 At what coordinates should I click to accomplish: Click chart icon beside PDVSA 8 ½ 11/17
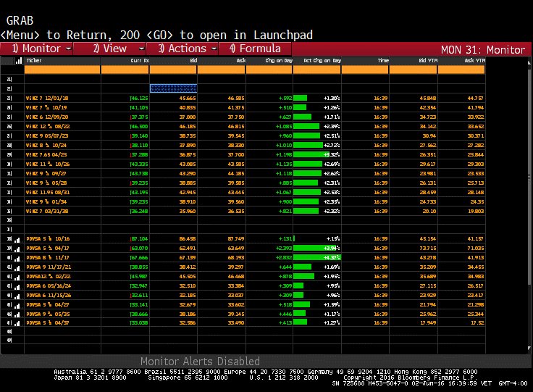tap(17, 257)
